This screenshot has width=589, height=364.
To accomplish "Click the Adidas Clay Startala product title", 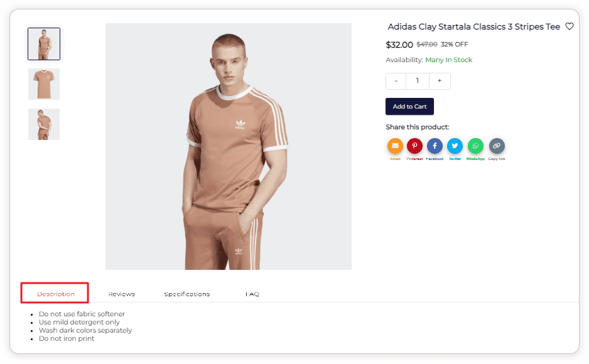I will 473,27.
